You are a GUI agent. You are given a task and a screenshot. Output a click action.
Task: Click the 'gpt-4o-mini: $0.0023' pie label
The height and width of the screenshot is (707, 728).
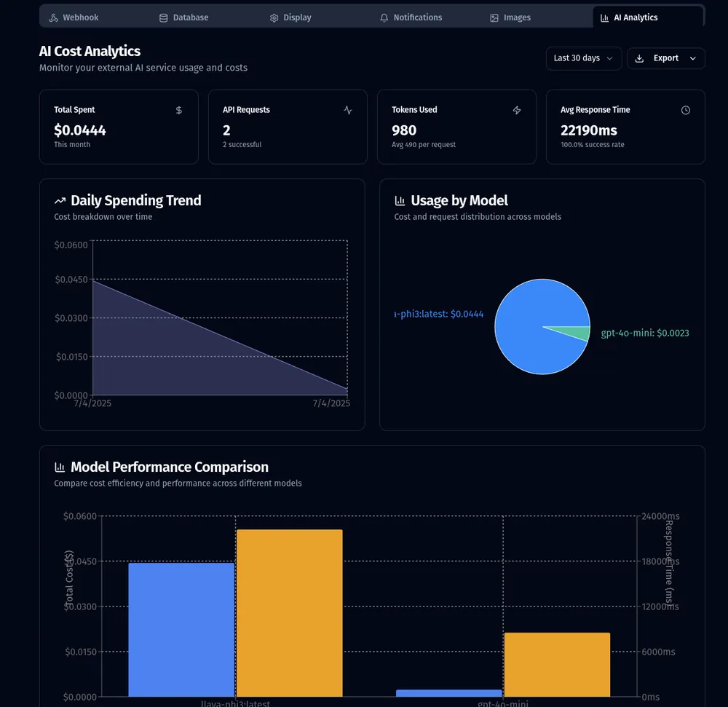[x=645, y=333]
